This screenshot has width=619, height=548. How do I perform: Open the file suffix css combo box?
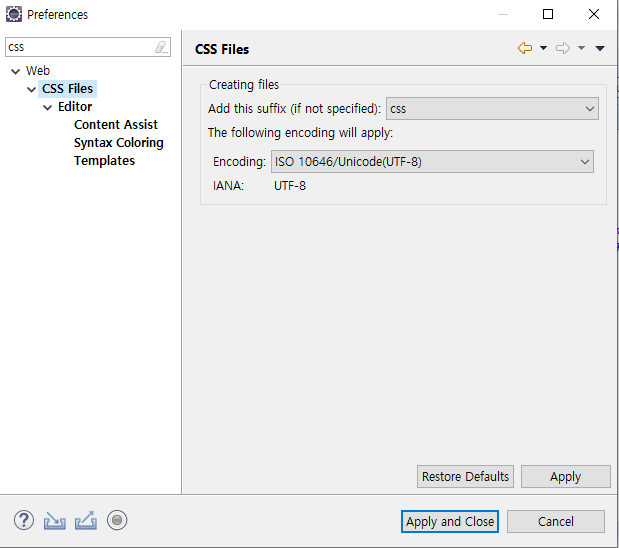492,109
